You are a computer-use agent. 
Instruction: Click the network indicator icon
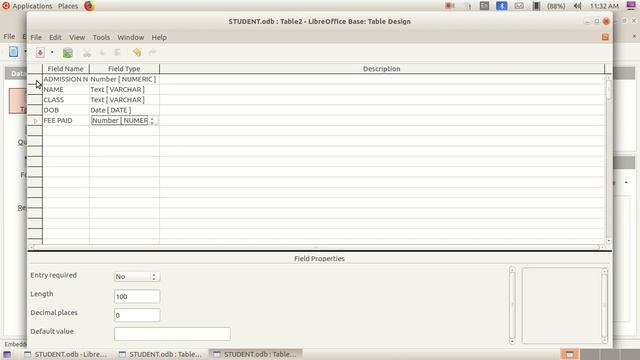468,6
